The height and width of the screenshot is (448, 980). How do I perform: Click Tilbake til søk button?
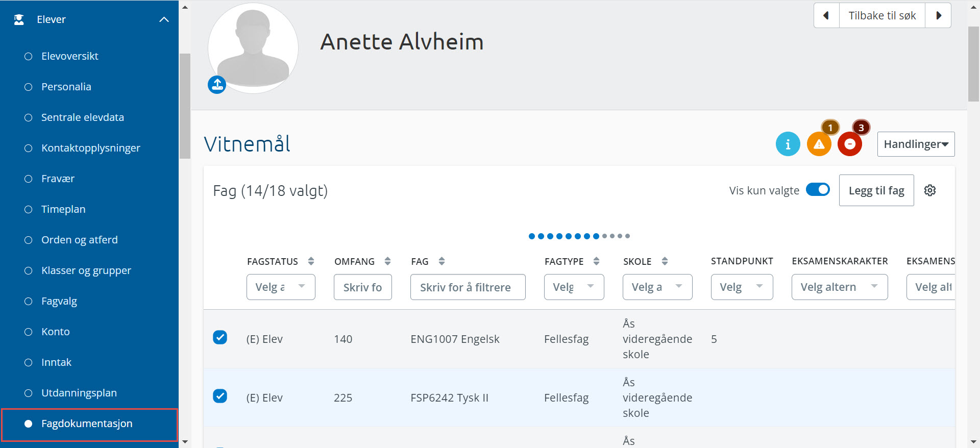point(882,15)
